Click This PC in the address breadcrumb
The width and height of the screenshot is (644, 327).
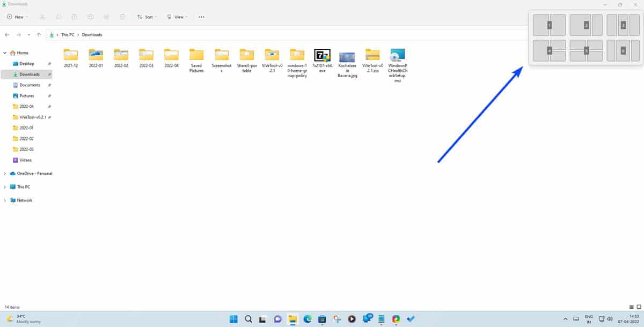[68, 35]
